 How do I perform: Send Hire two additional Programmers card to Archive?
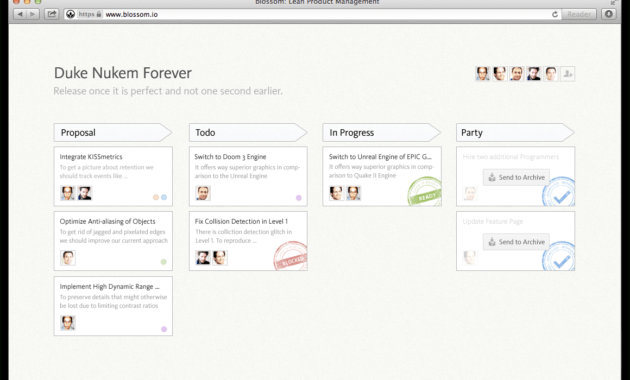(516, 177)
